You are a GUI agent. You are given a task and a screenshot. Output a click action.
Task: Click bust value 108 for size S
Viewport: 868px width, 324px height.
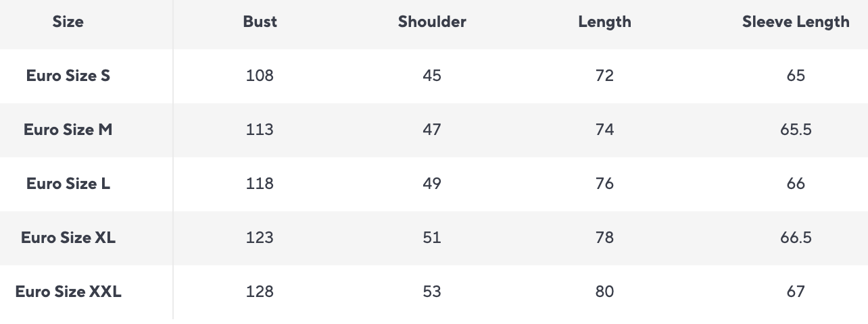260,76
